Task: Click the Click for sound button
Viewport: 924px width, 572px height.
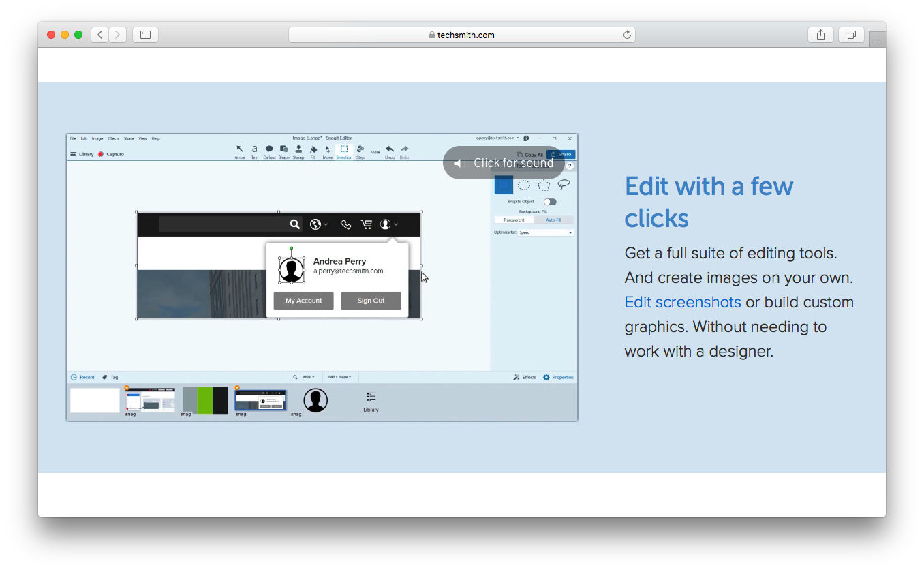Action: point(504,163)
